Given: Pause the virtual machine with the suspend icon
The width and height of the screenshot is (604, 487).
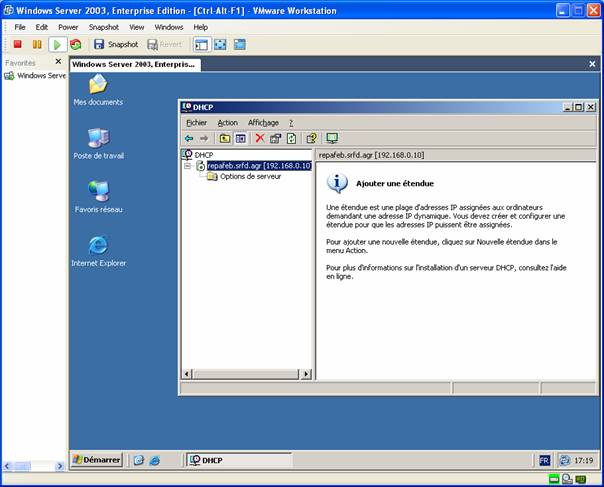Looking at the screenshot, I should click(x=37, y=44).
